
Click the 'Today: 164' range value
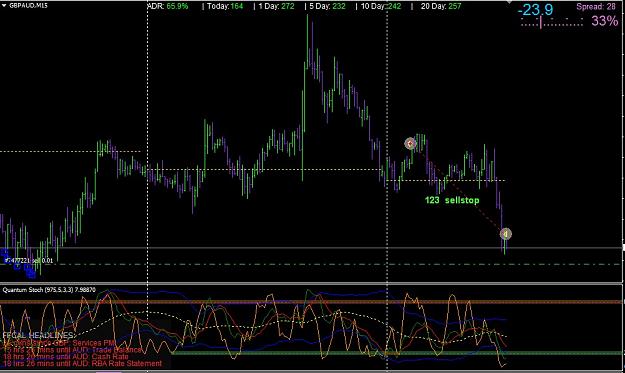(225, 6)
